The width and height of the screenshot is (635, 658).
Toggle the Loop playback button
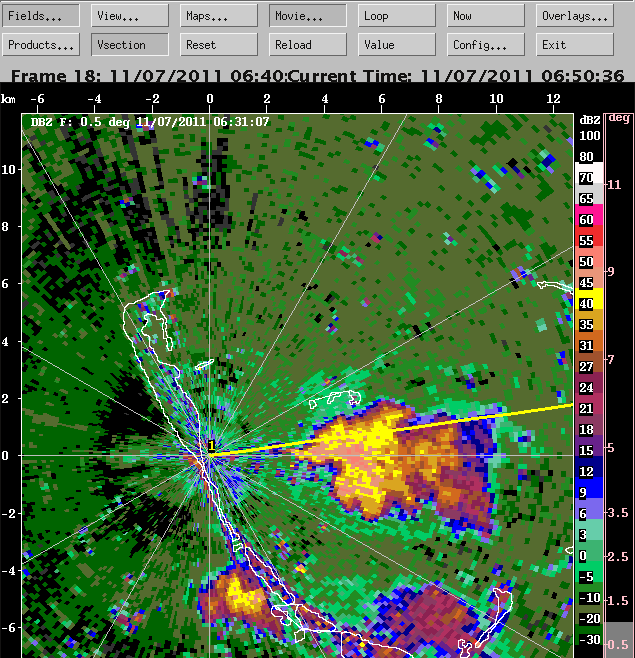[397, 16]
